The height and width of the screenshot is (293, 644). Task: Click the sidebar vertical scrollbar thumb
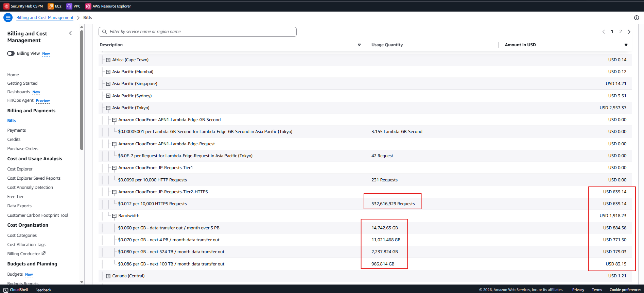point(82,90)
